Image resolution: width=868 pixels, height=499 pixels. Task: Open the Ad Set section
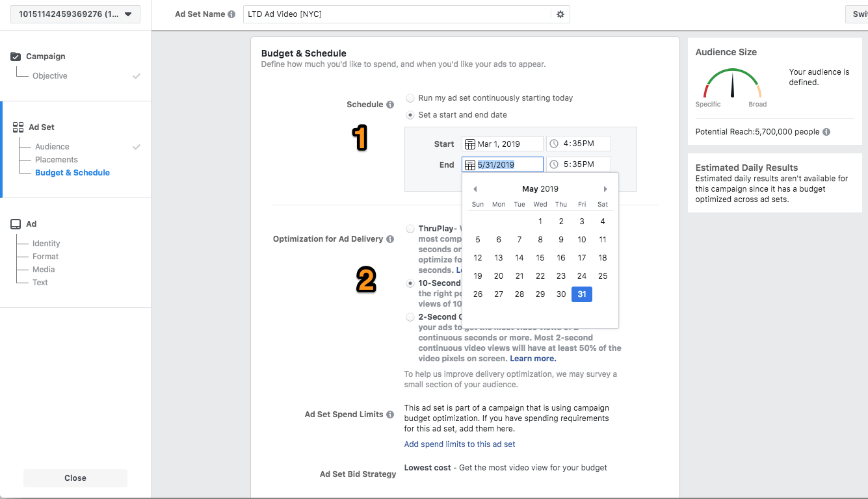tap(42, 127)
